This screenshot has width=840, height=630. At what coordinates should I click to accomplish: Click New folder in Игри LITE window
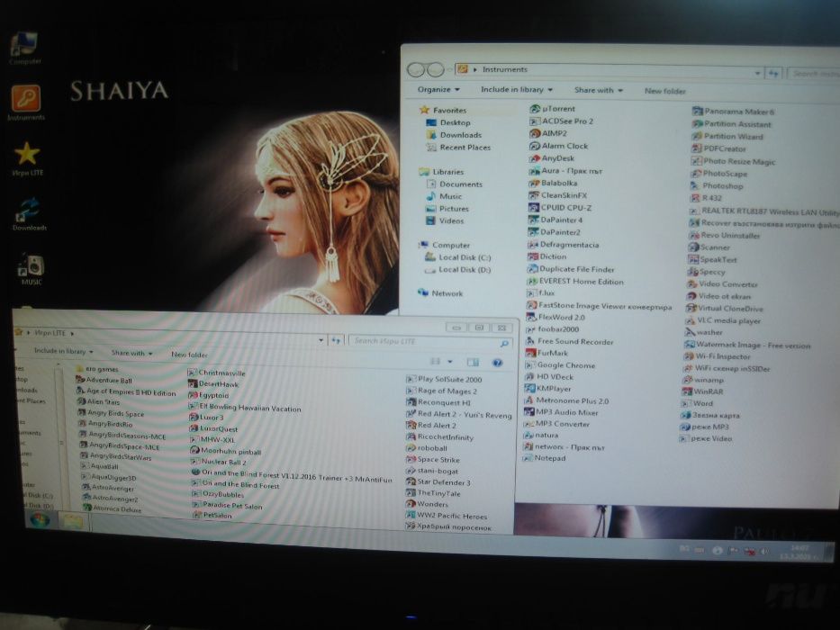click(x=189, y=355)
